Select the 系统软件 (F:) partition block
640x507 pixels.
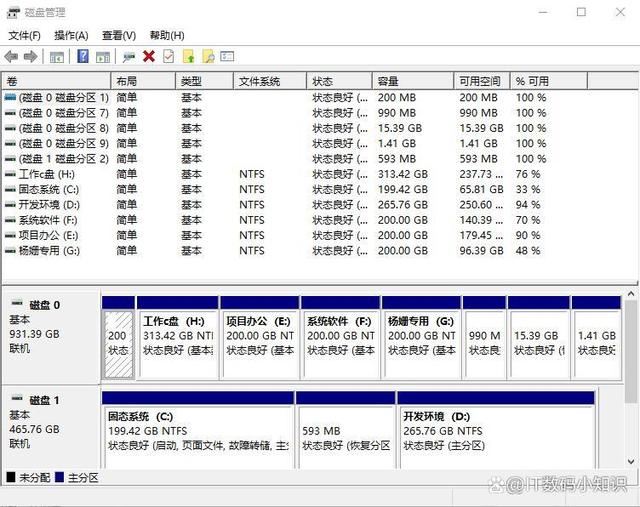click(x=340, y=338)
